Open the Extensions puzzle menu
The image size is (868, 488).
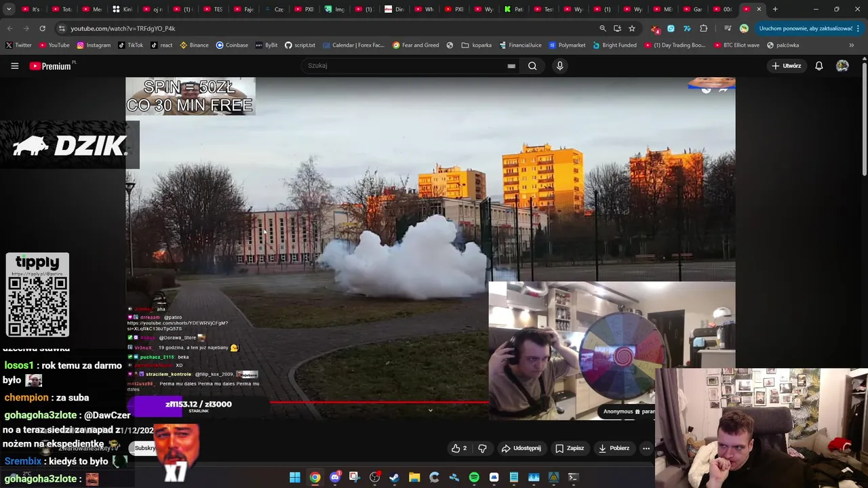(x=703, y=28)
